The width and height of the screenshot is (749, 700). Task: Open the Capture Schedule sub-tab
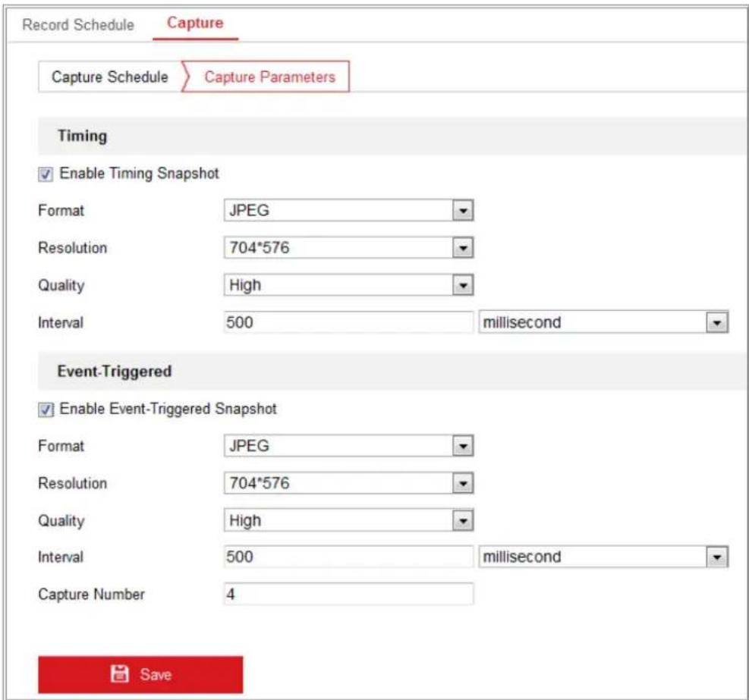point(110,77)
